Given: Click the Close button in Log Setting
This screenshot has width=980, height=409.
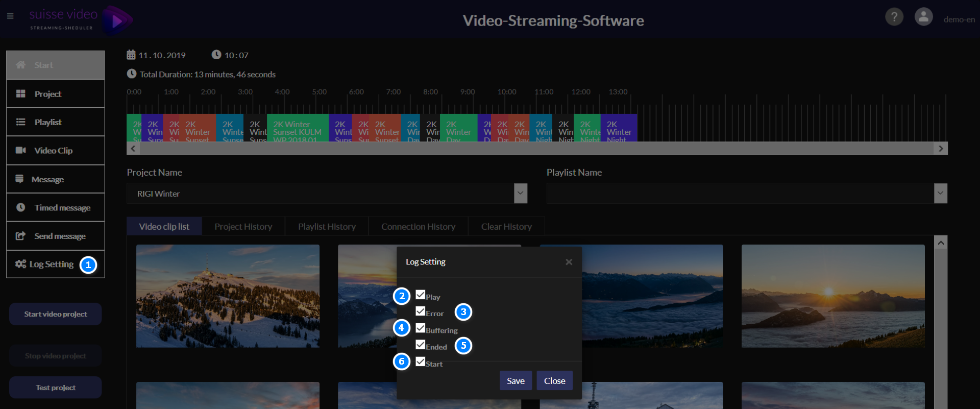Looking at the screenshot, I should pos(554,380).
